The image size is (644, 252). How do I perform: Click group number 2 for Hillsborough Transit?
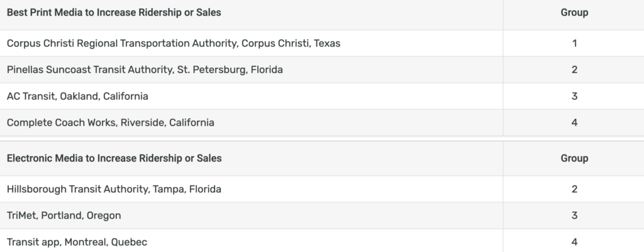574,189
